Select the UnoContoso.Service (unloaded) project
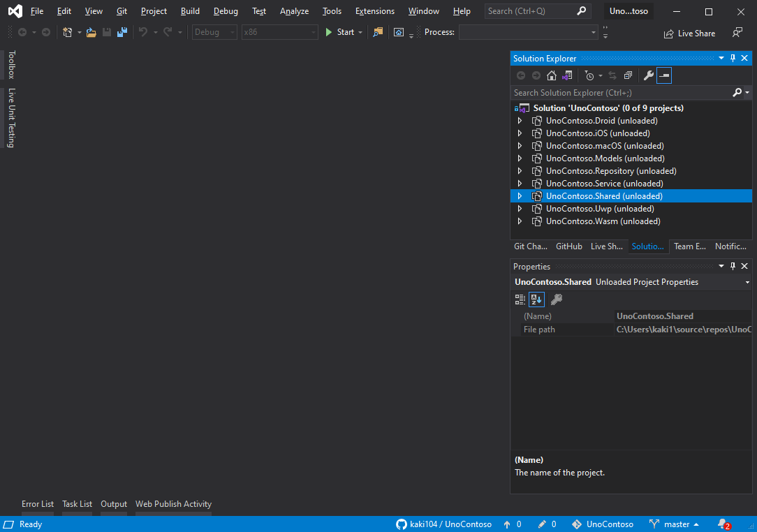Image resolution: width=757 pixels, height=532 pixels. pos(605,184)
